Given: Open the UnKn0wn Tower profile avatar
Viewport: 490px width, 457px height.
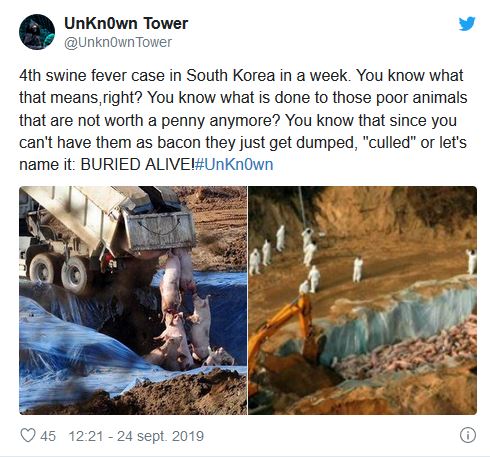Looking at the screenshot, I should point(37,32).
